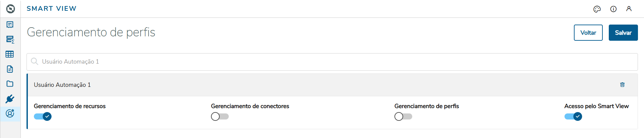Open the user account icon in the header

pyautogui.click(x=629, y=9)
